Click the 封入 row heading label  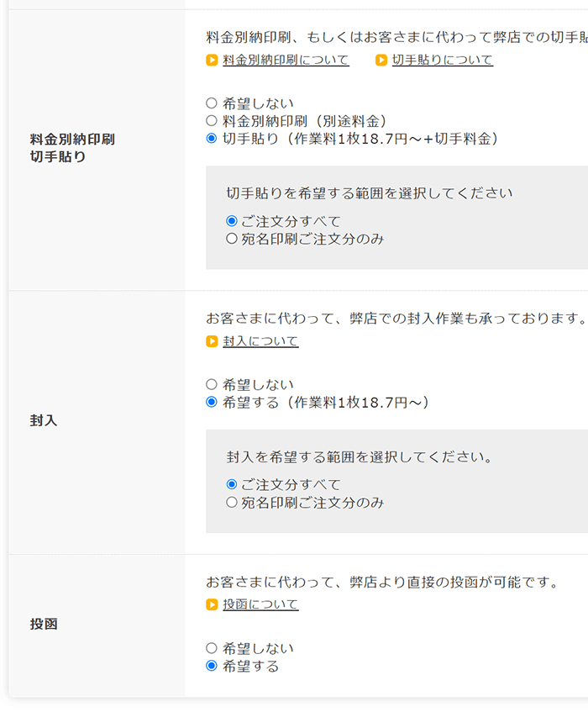[44, 420]
